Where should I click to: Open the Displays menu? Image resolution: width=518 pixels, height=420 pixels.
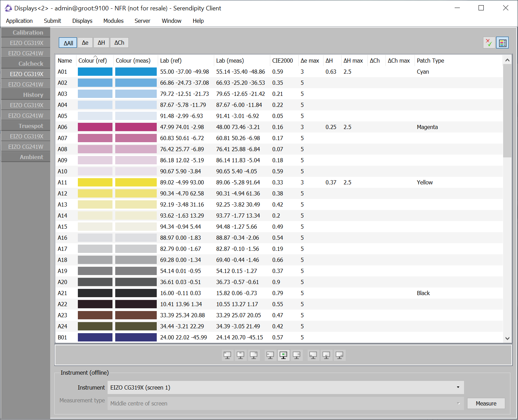[82, 21]
